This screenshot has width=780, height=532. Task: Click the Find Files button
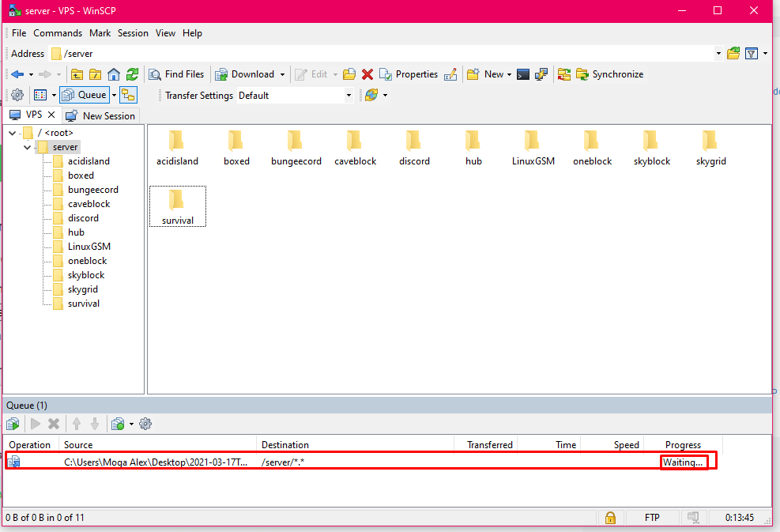(x=176, y=74)
